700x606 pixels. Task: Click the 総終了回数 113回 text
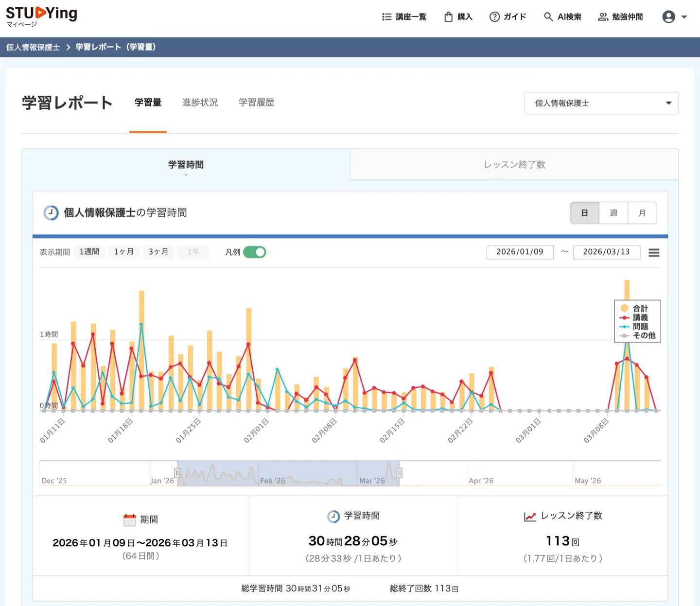(424, 589)
